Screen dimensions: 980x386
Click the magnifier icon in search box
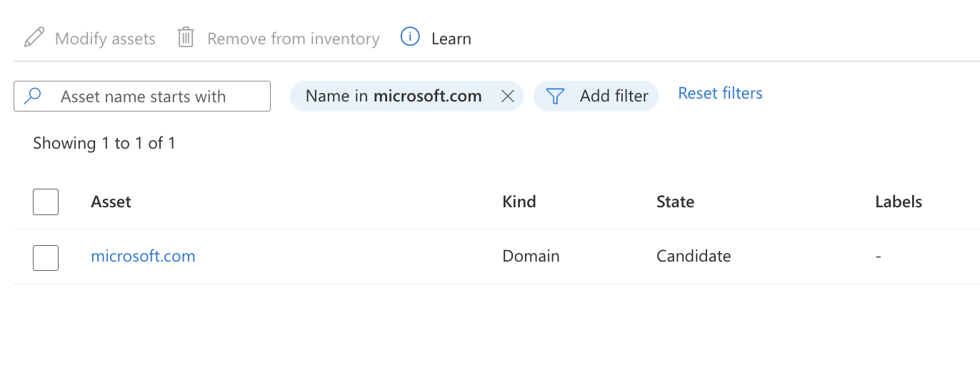pos(33,96)
